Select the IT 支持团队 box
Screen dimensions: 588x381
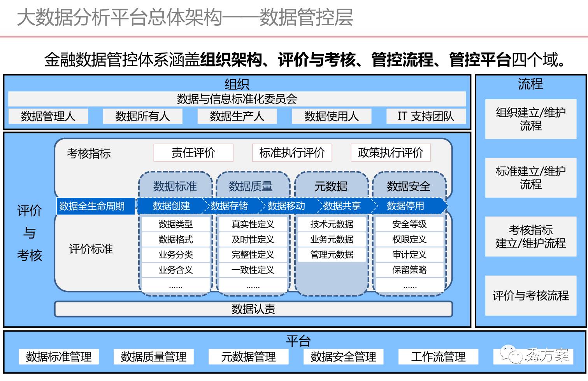click(x=426, y=116)
